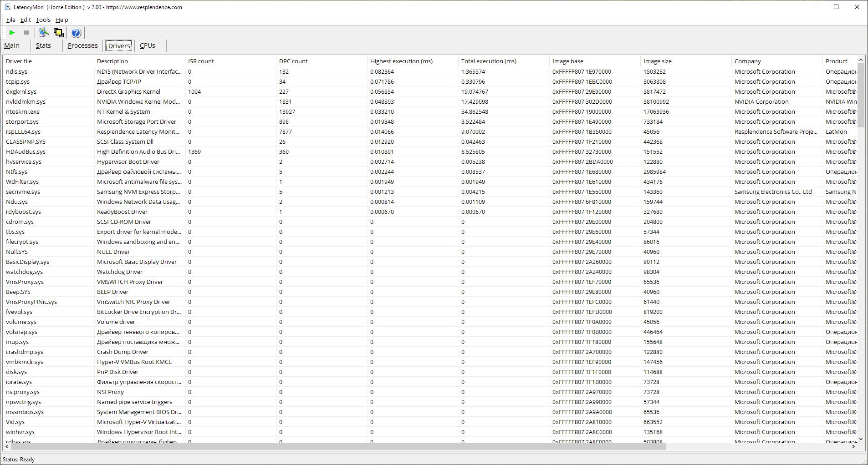This screenshot has width=868, height=465.
Task: Select the rspLLL64.sys driver row
Action: [x=430, y=131]
